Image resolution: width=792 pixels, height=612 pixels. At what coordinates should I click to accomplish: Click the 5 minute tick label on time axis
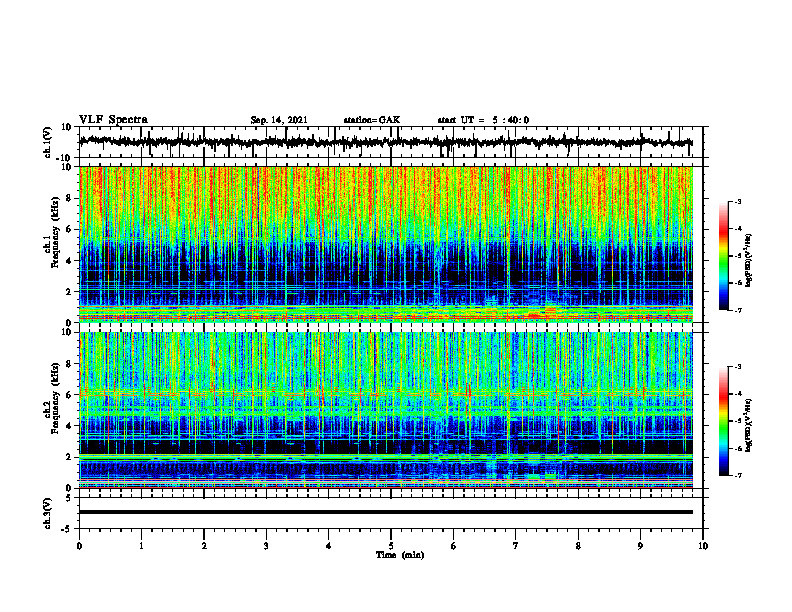point(391,546)
